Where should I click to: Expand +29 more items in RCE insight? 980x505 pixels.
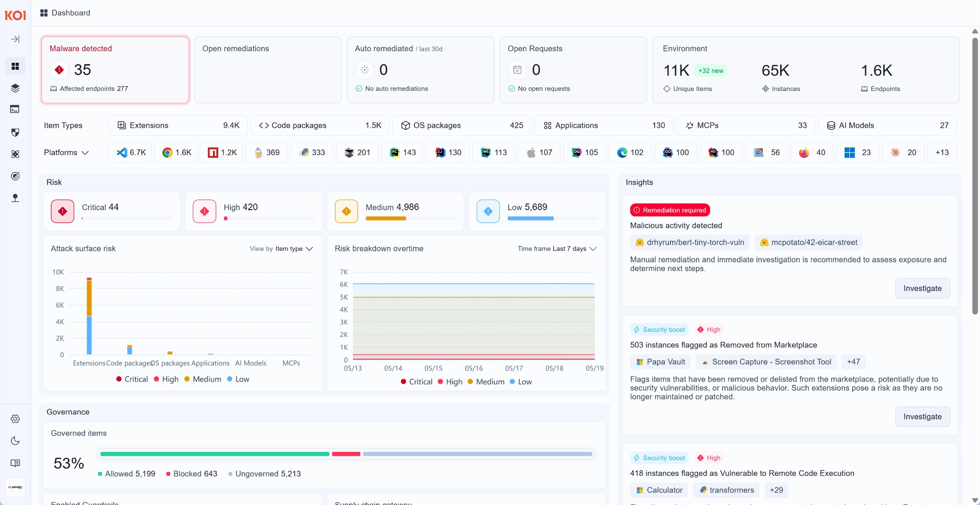point(776,490)
